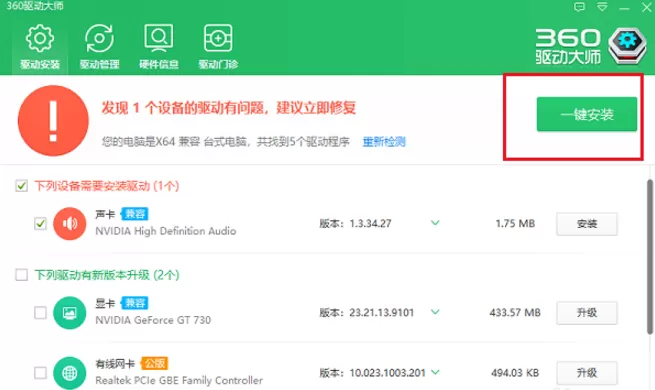
Task: Open the 驱动门诊 first-aid icon tab
Action: point(218,46)
